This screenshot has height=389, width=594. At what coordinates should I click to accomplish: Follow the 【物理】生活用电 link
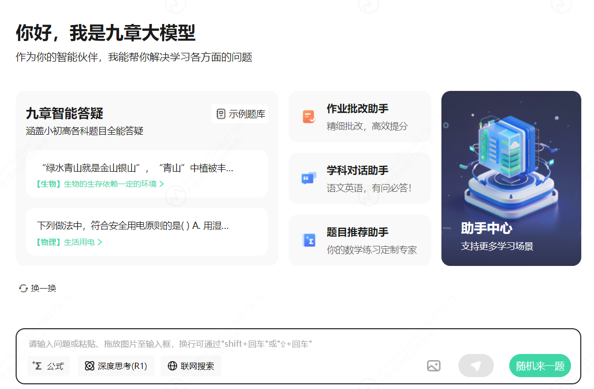(69, 242)
